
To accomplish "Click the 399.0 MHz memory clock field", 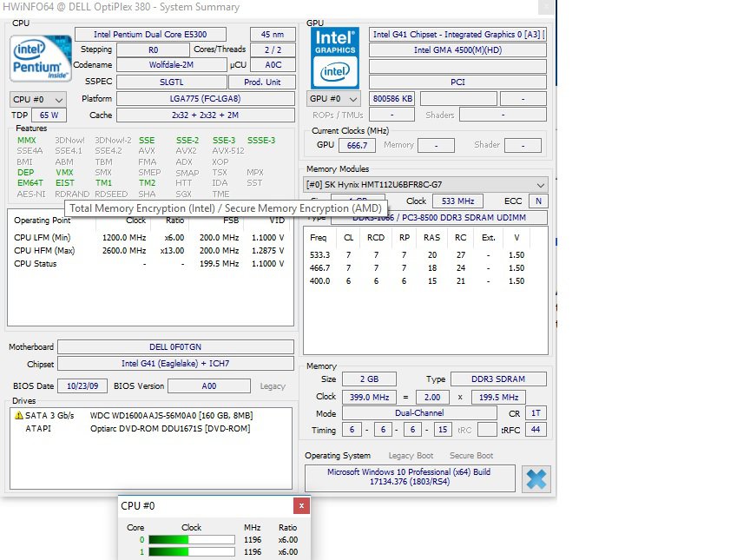I will tap(369, 397).
